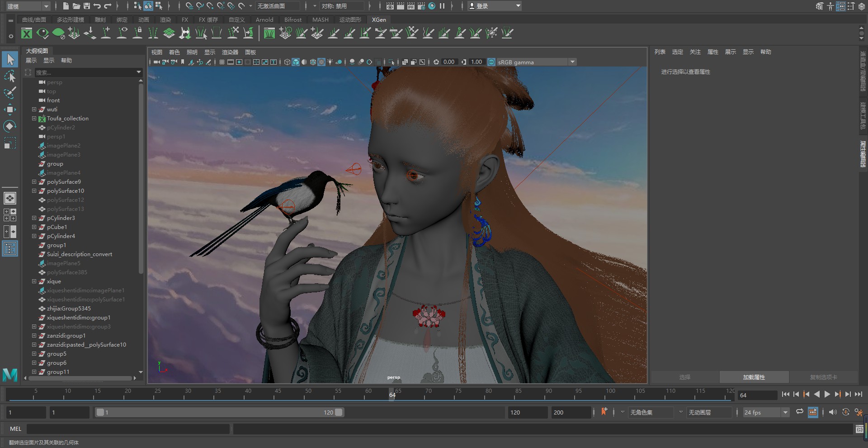Screen dimensions: 868x448
Task: Start IPR render from the status line
Action: click(411, 6)
